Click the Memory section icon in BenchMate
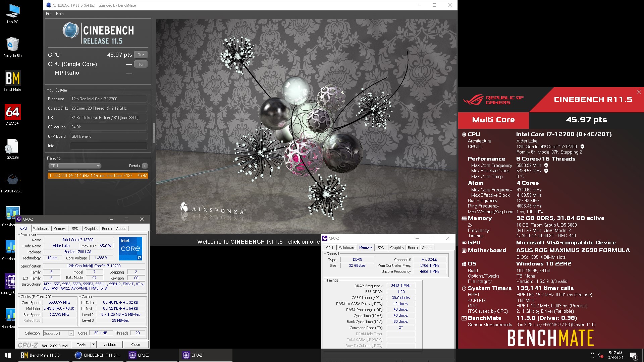 pyautogui.click(x=464, y=218)
